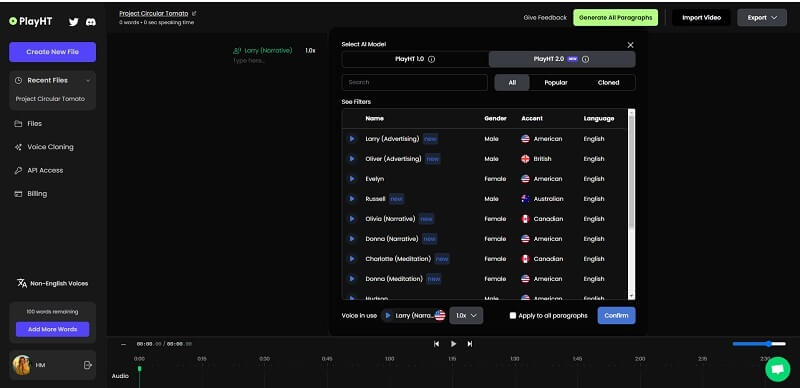Preview Larry (Advertising) voice play icon
800x388 pixels.
click(x=352, y=139)
